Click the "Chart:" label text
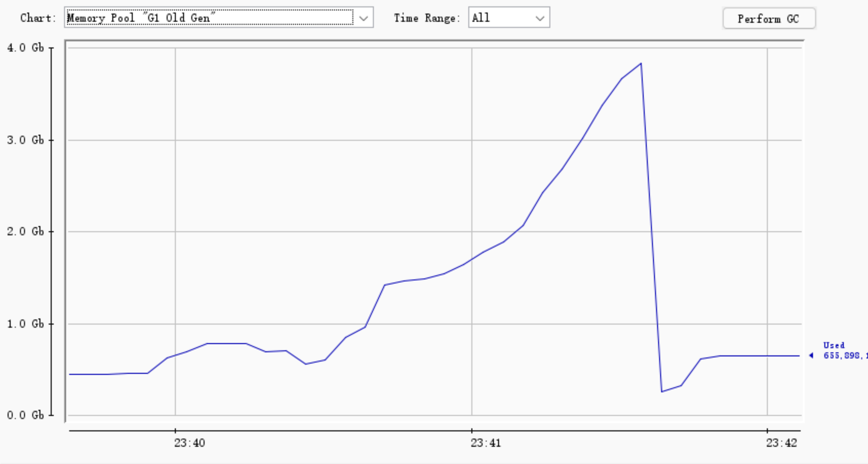The height and width of the screenshot is (464, 868). [x=38, y=18]
